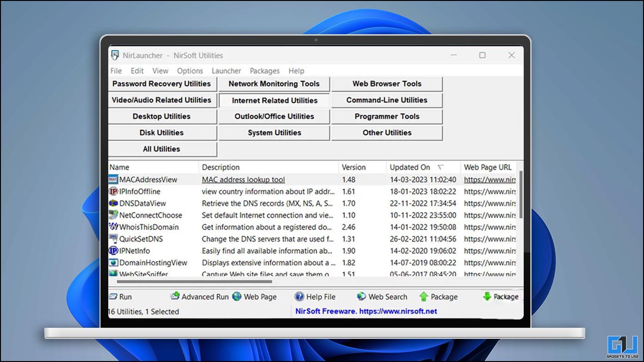Switch to Internet Related Utilities group
The height and width of the screenshot is (362, 644).
(274, 100)
